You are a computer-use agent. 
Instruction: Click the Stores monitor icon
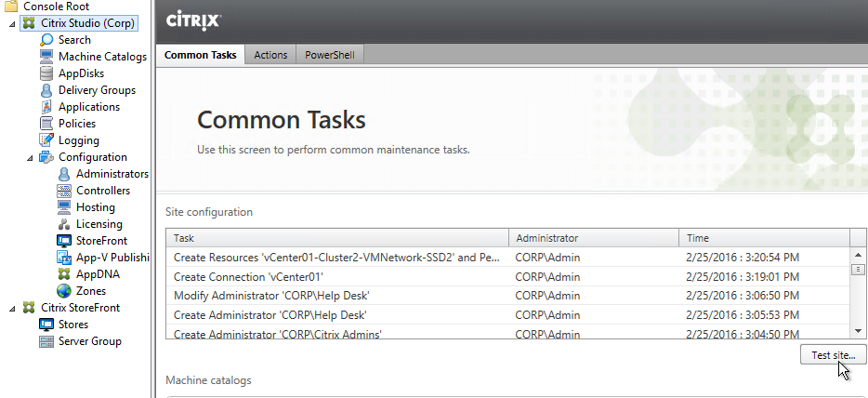coord(47,325)
